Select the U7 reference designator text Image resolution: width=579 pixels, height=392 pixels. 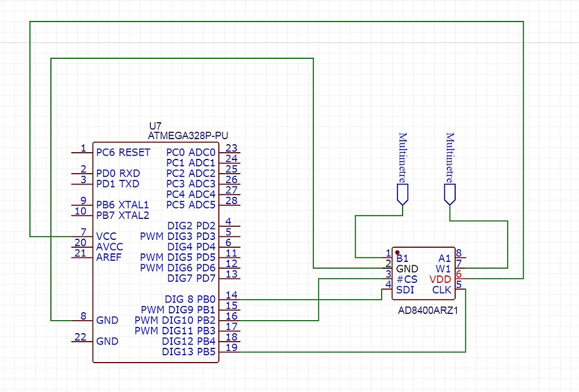[x=154, y=126]
